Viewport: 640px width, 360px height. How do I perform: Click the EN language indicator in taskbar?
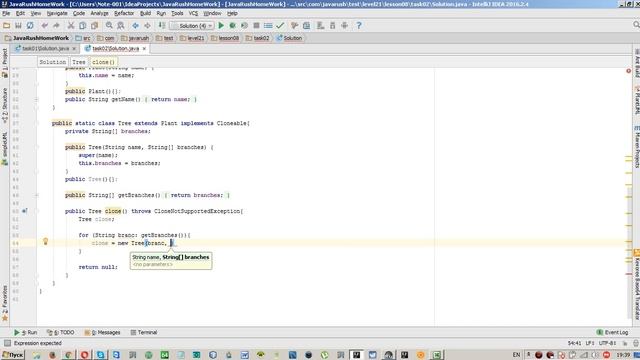click(516, 355)
